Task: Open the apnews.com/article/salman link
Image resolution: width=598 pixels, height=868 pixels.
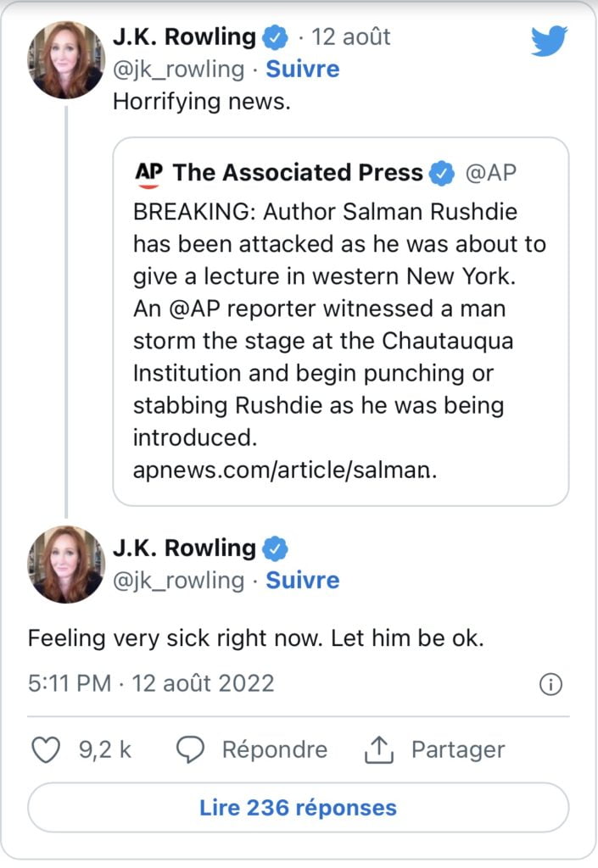Action: click(285, 471)
